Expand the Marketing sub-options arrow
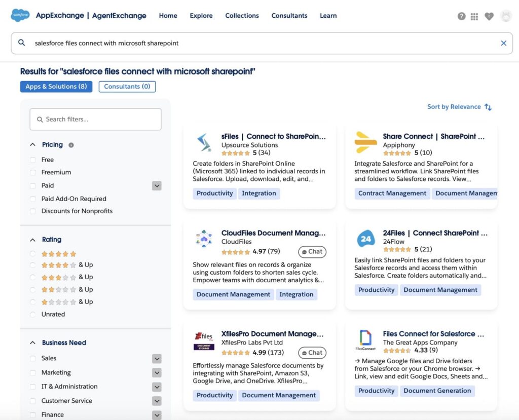519x420 pixels. [157, 373]
